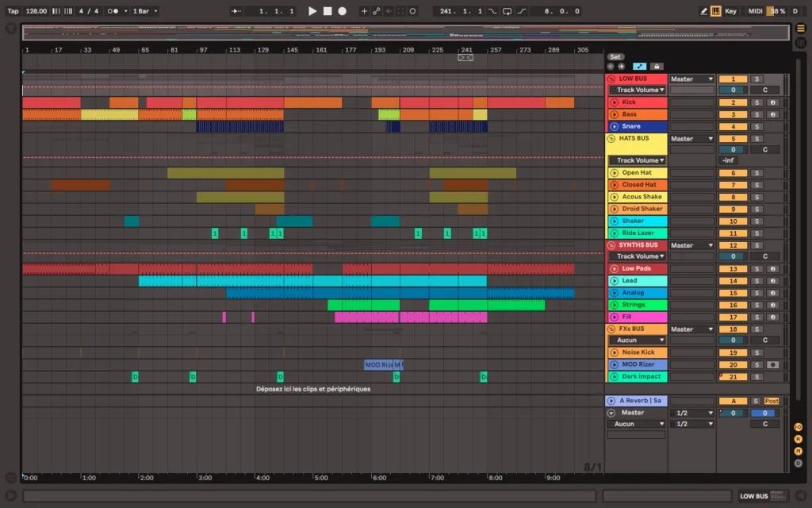Toggle the Post button on Reverb return

point(771,401)
